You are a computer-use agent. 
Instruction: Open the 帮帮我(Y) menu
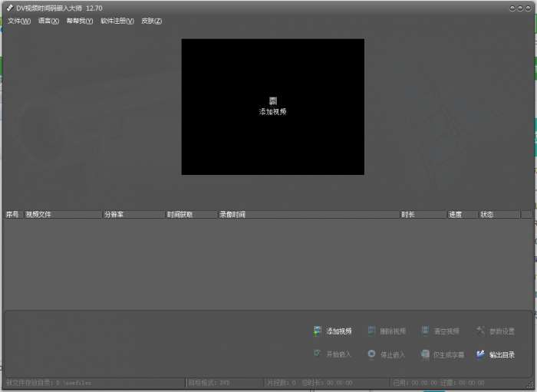(x=80, y=21)
